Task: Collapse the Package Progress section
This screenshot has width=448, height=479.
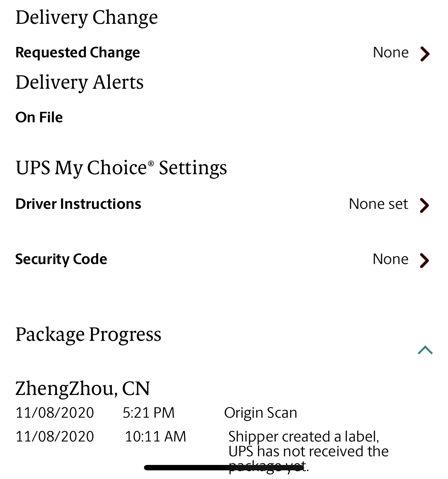Action: coord(425,350)
